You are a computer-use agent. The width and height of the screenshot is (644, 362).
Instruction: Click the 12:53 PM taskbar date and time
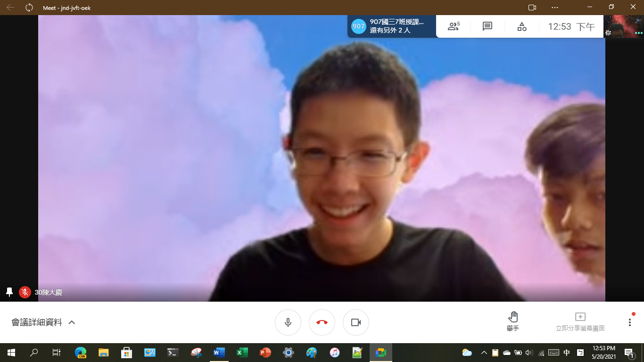pyautogui.click(x=603, y=353)
